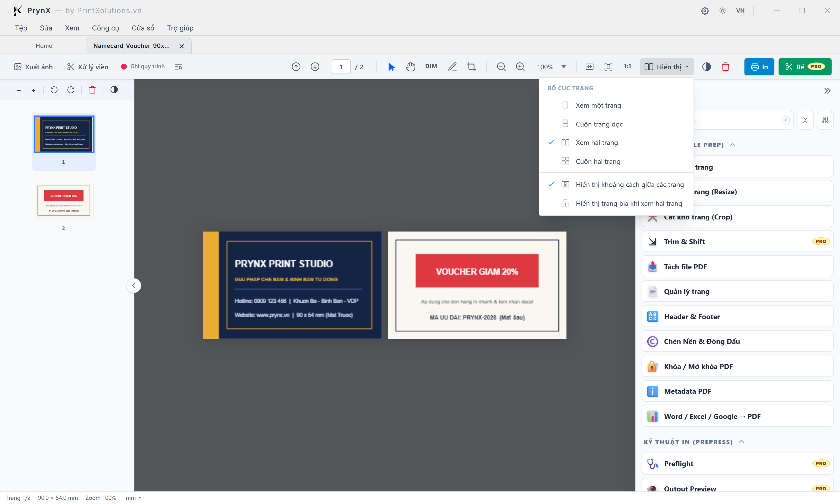Select Xem một trang layout
This screenshot has width=840, height=504.
pyautogui.click(x=616, y=105)
